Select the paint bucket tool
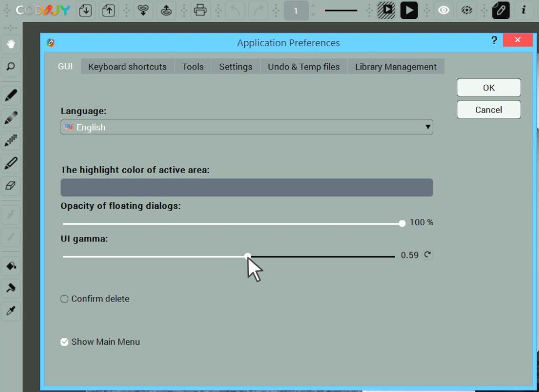 (11, 266)
